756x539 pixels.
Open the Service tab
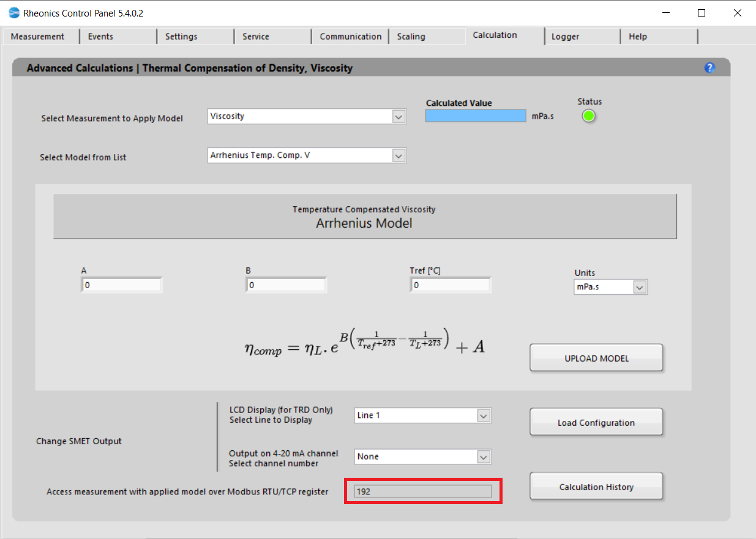256,37
